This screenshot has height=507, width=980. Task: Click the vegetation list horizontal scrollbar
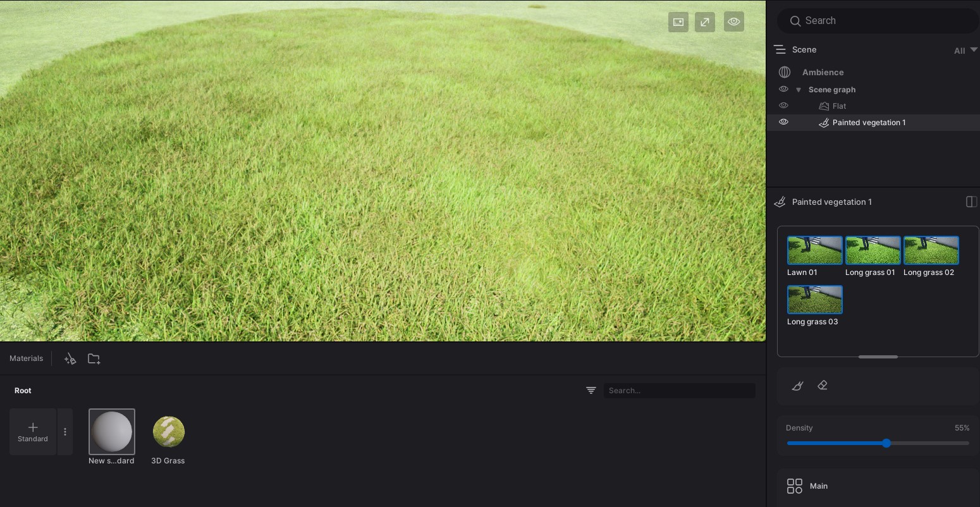[x=878, y=357]
